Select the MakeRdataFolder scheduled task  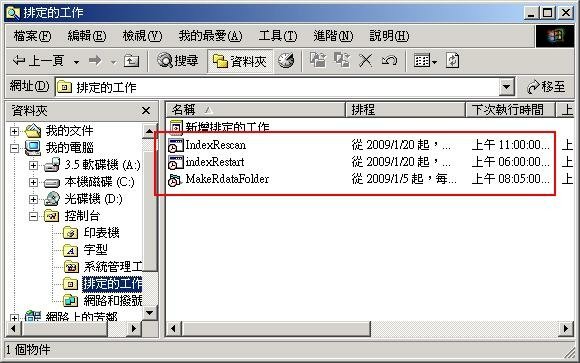click(x=227, y=179)
